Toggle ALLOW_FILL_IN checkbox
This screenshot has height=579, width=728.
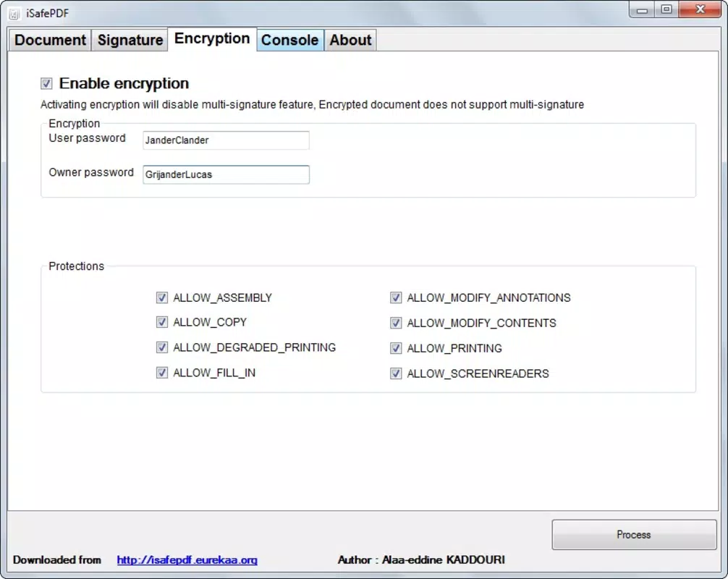coord(161,373)
